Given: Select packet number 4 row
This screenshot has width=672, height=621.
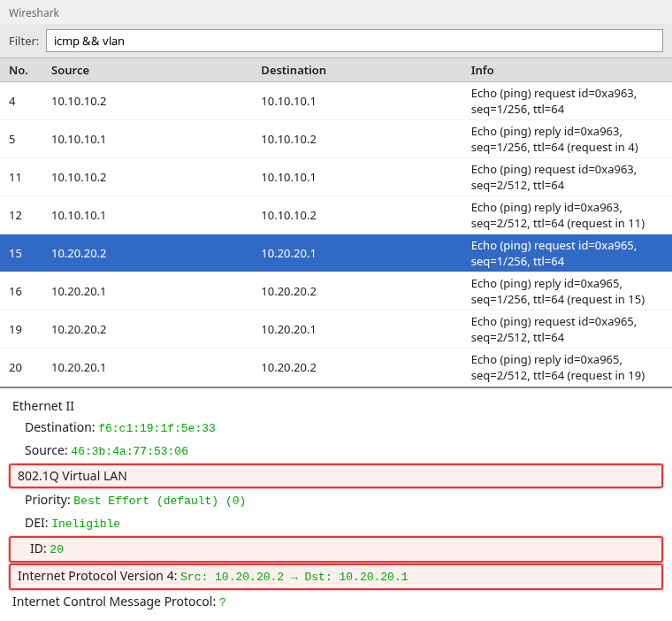Looking at the screenshot, I should pyautogui.click(x=336, y=101).
